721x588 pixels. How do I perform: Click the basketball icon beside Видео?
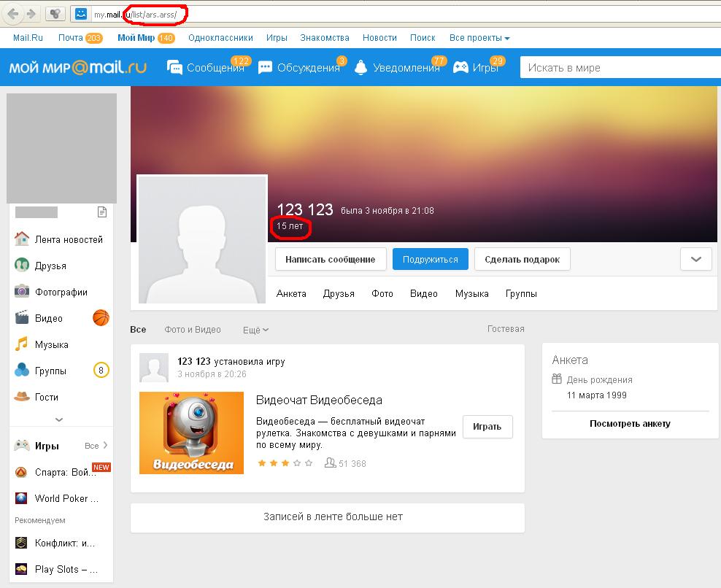coord(101,317)
